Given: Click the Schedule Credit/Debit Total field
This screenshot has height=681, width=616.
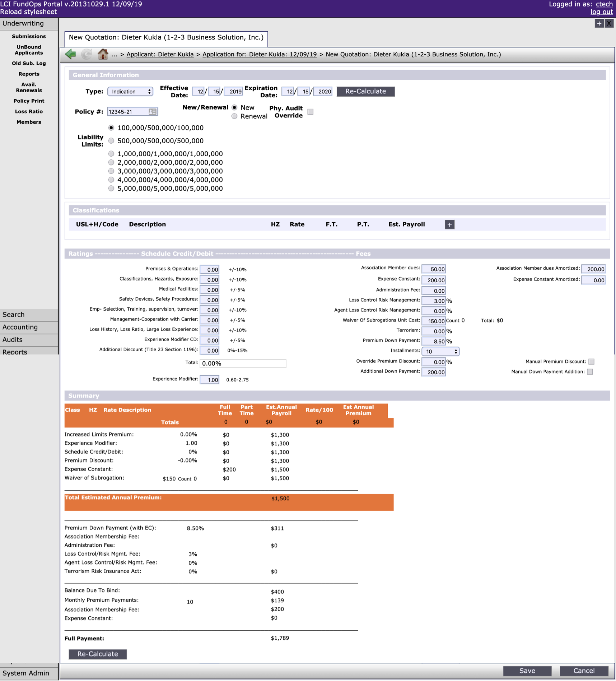Looking at the screenshot, I should 243,363.
